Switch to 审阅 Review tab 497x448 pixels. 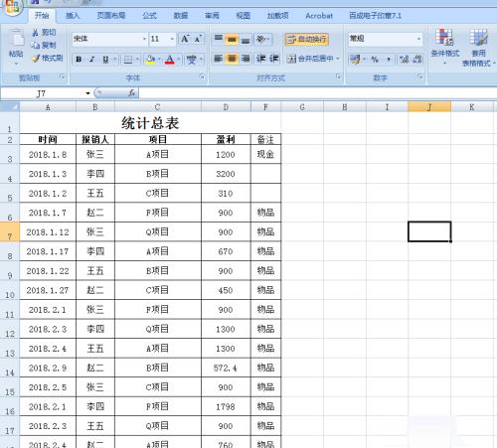(x=212, y=16)
